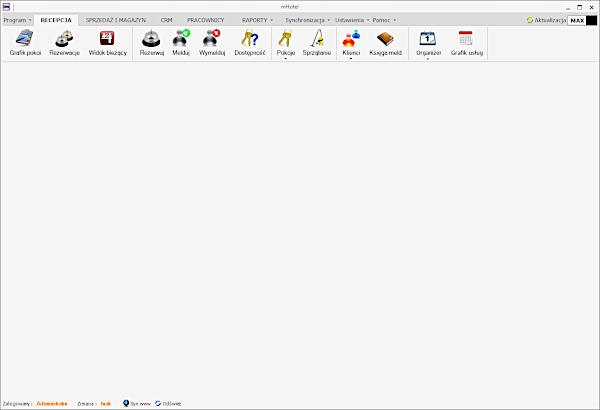Expand the Pokoje dropdown

pyautogui.click(x=286, y=59)
